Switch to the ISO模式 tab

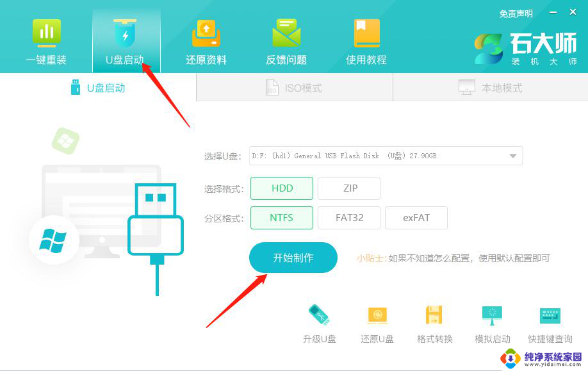click(x=295, y=88)
